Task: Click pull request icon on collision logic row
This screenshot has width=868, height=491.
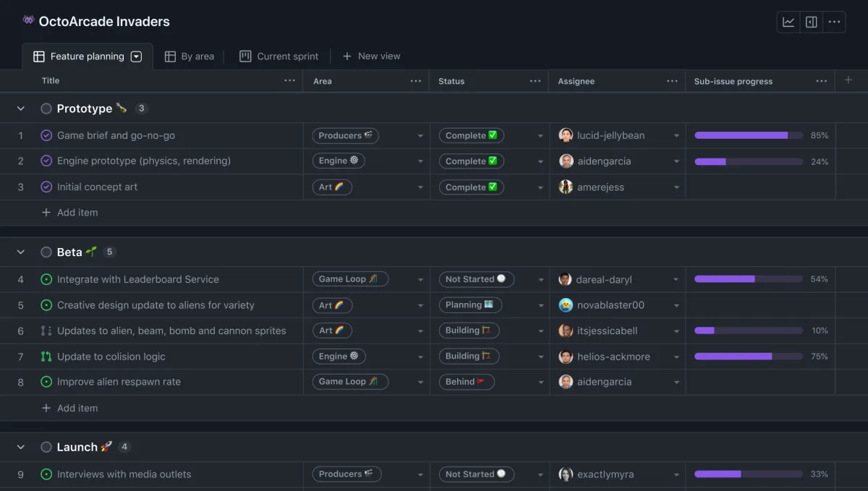Action: point(46,356)
